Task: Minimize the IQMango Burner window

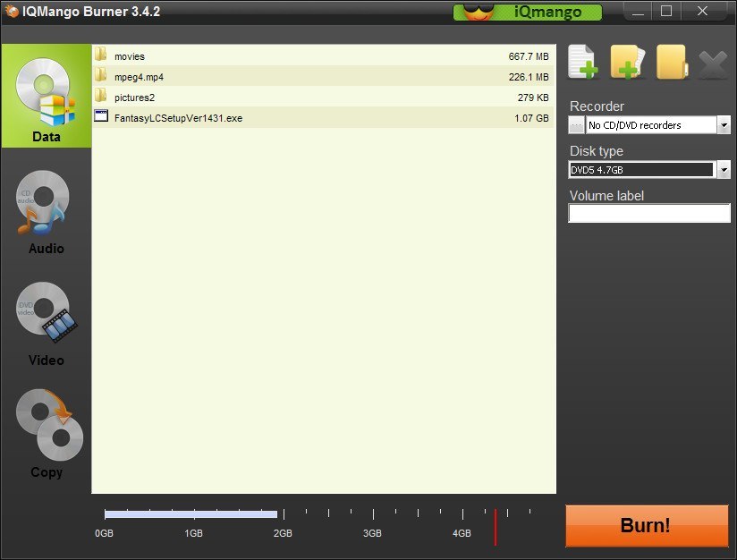Action: pyautogui.click(x=638, y=12)
